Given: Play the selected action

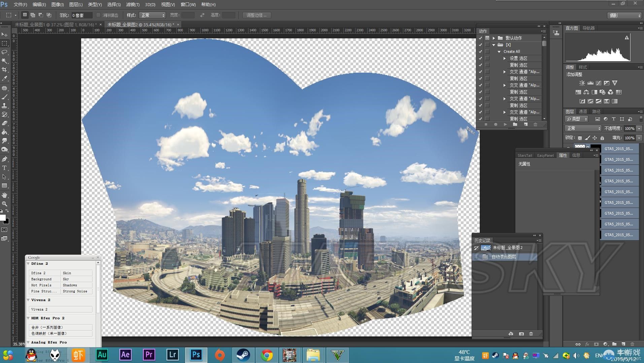Looking at the screenshot, I should point(505,124).
